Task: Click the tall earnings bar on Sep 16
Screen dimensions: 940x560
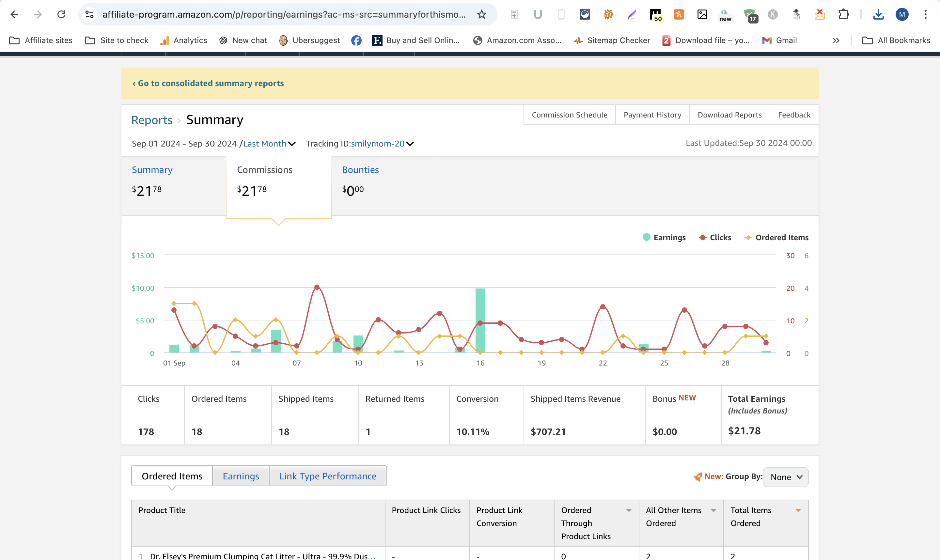Action: [480, 320]
